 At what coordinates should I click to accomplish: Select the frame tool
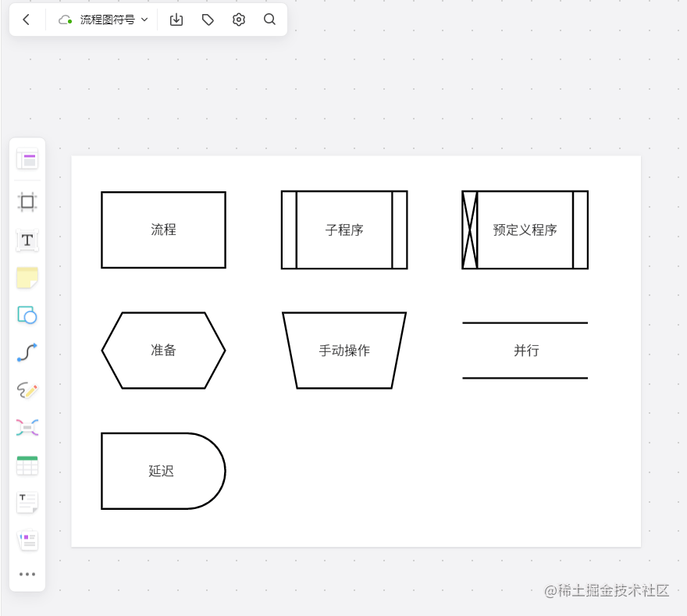pyautogui.click(x=27, y=201)
